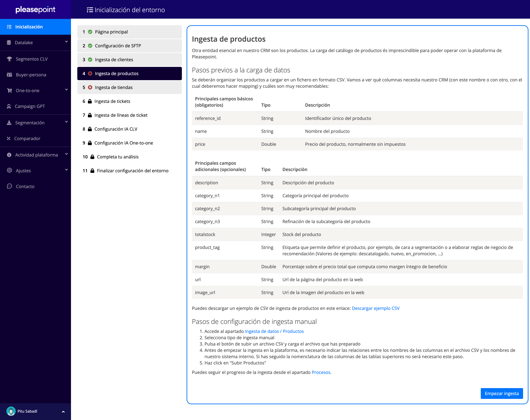
Task: Click the red error status on Ingesta de tiendas
Action: click(90, 87)
